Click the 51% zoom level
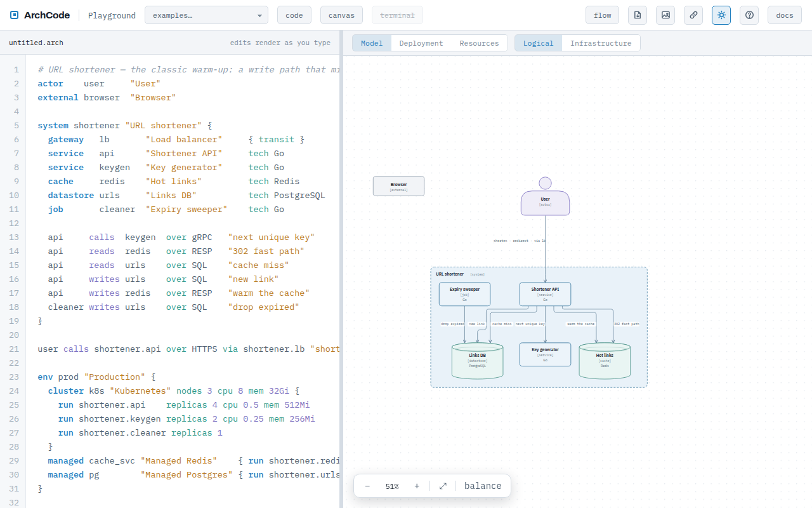Screen dimensions: 812x508 [x=392, y=486]
